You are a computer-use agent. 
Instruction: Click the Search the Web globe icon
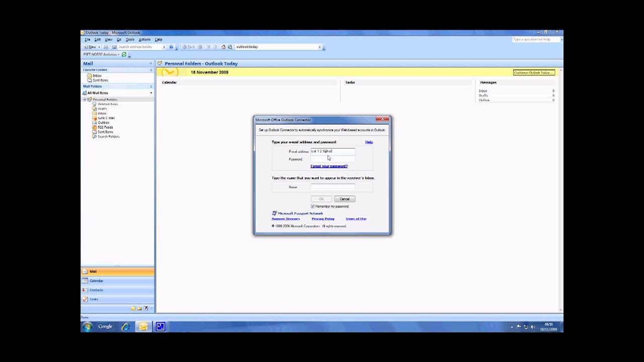(230, 47)
